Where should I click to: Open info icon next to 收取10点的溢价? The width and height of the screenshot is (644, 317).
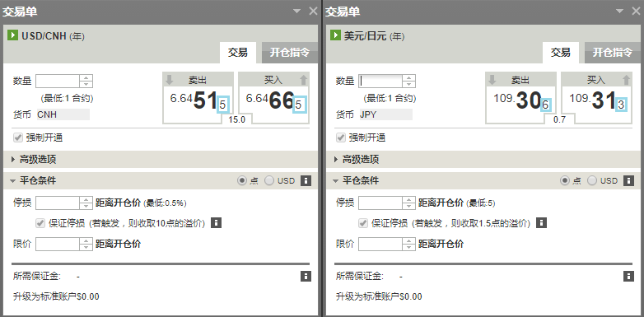coord(216,223)
